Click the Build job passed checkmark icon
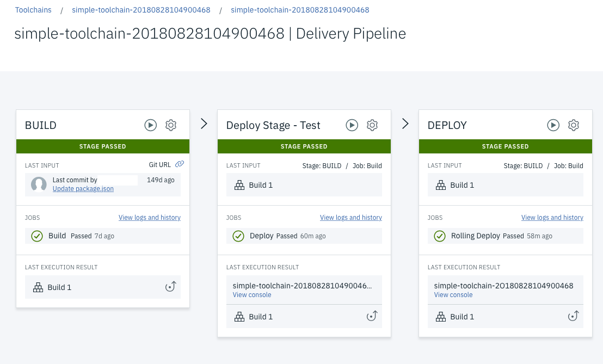The width and height of the screenshot is (603, 364). click(37, 236)
